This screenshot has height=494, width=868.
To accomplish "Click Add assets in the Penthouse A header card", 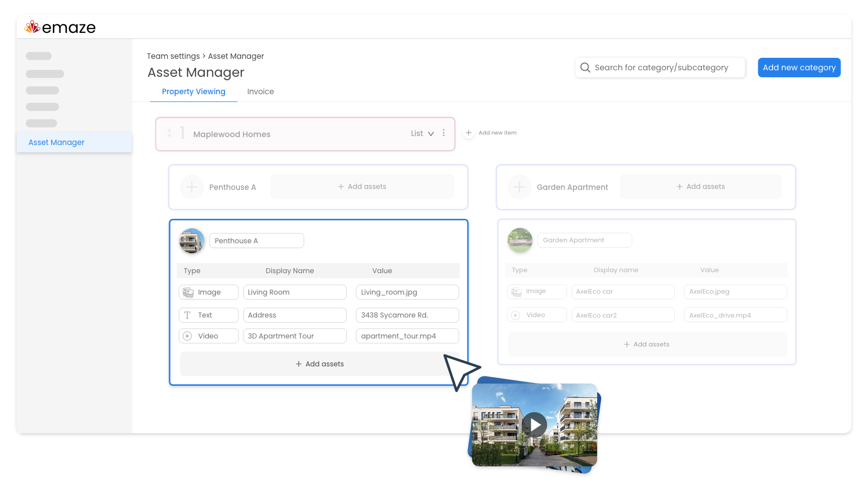I will (x=362, y=186).
